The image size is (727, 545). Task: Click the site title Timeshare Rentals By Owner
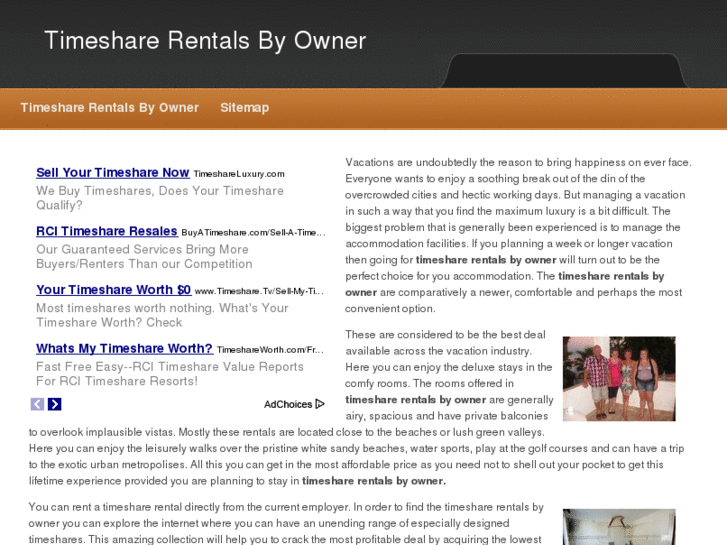205,41
